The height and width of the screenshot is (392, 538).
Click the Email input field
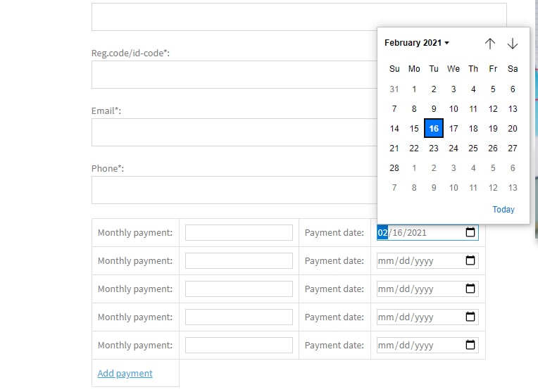(232, 132)
